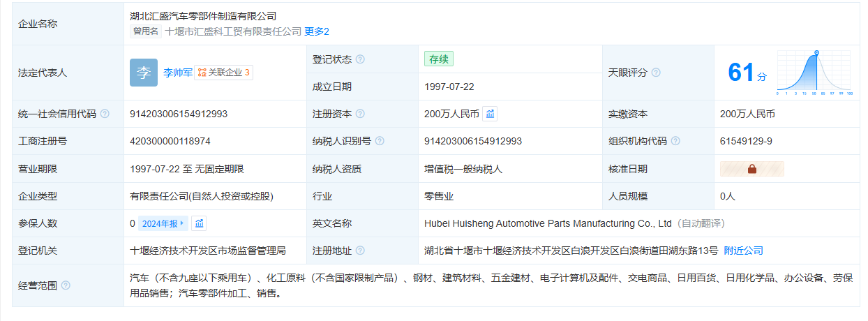The width and height of the screenshot is (868, 321).
Task: Click the 关联企业 network icon
Action: point(202,73)
